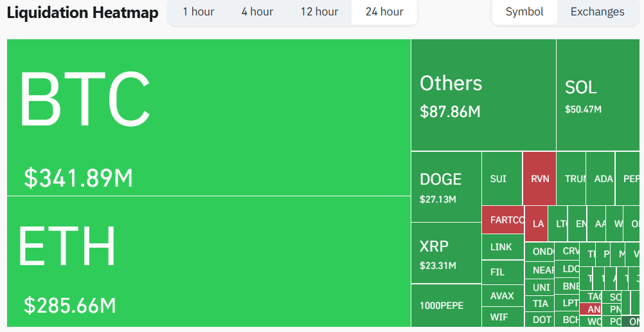Click the red RVN tile
The height and width of the screenshot is (332, 644).
[539, 178]
